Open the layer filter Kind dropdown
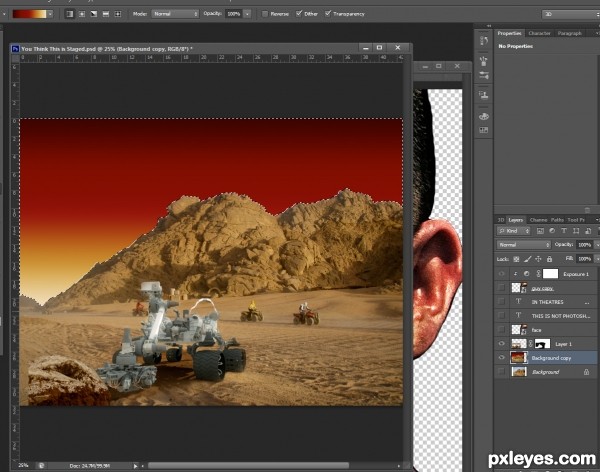The width and height of the screenshot is (600, 472). [x=514, y=231]
